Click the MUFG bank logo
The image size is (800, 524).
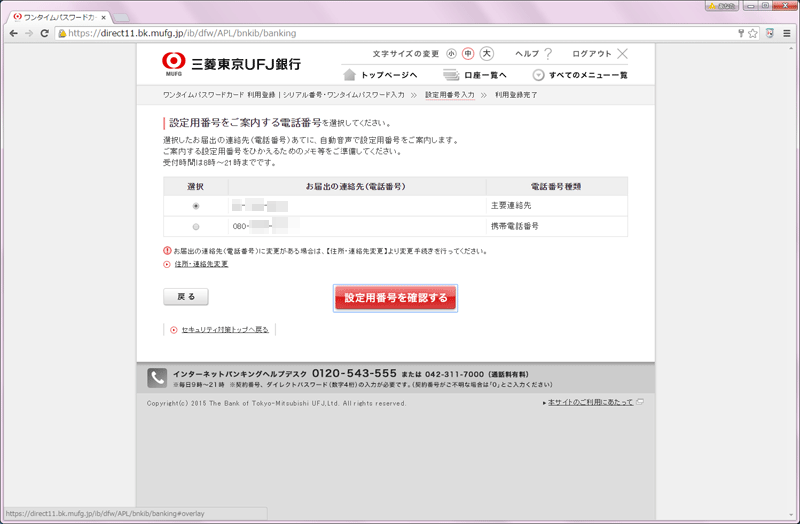coord(173,64)
